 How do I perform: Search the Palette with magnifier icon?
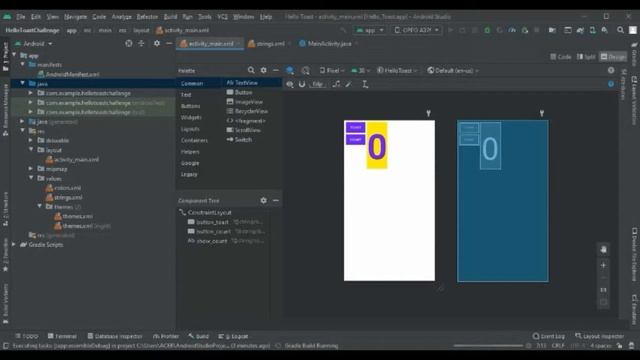[251, 70]
